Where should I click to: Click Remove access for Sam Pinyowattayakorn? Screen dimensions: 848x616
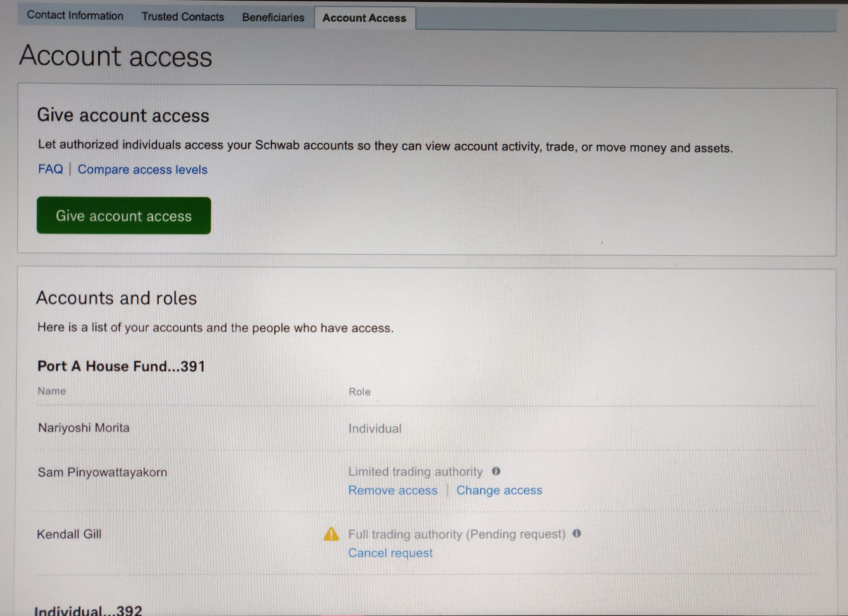point(393,490)
